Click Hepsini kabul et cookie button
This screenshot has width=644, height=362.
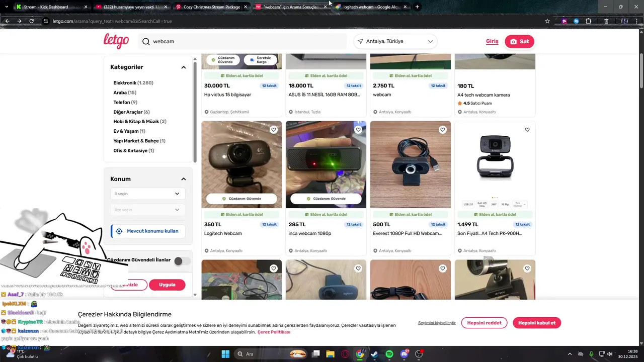coord(537,323)
